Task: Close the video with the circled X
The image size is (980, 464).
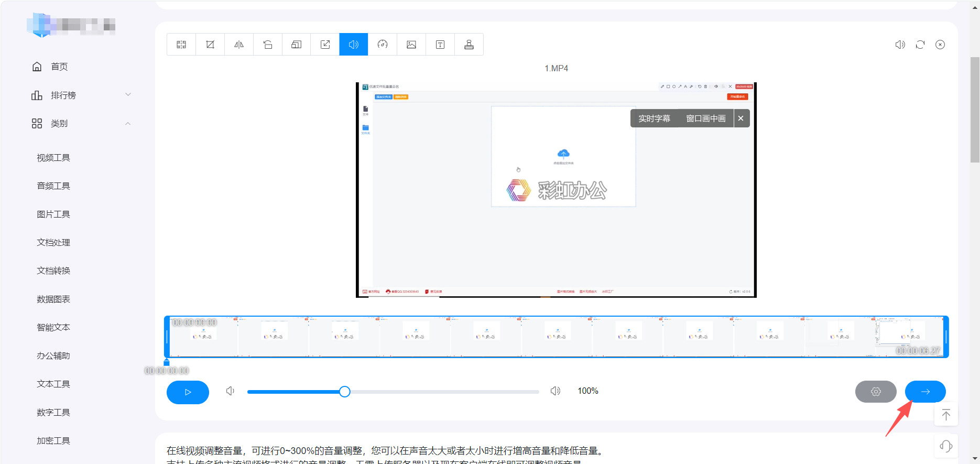Action: point(940,45)
